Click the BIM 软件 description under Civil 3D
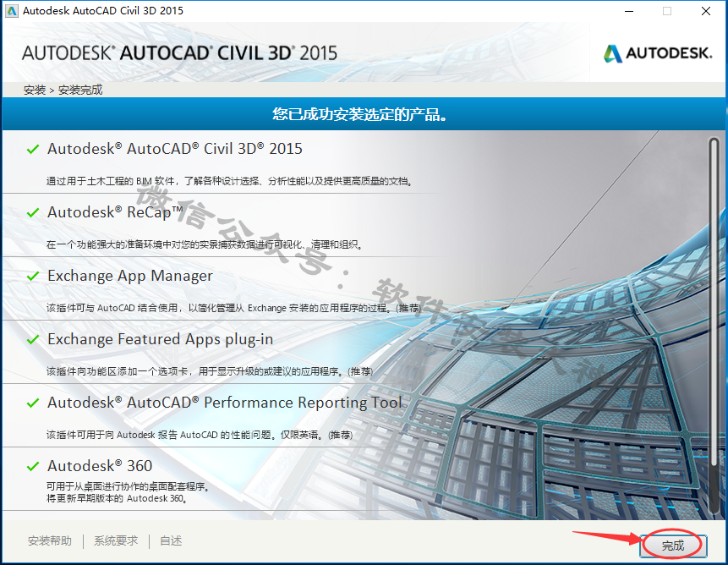728x565 pixels. (x=229, y=181)
